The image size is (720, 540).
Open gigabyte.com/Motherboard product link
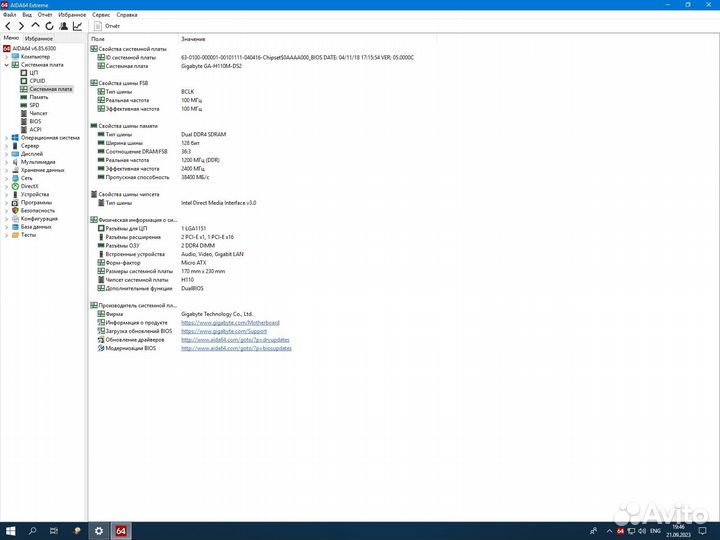tap(230, 322)
